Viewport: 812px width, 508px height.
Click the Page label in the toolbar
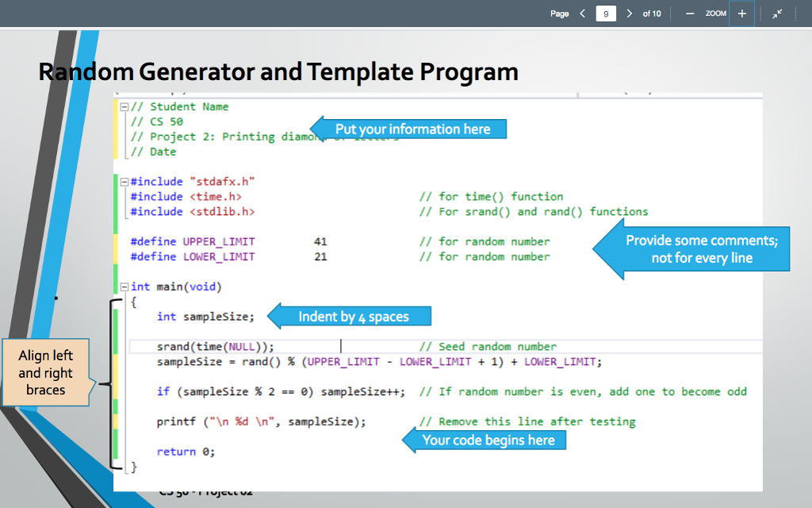pos(559,13)
